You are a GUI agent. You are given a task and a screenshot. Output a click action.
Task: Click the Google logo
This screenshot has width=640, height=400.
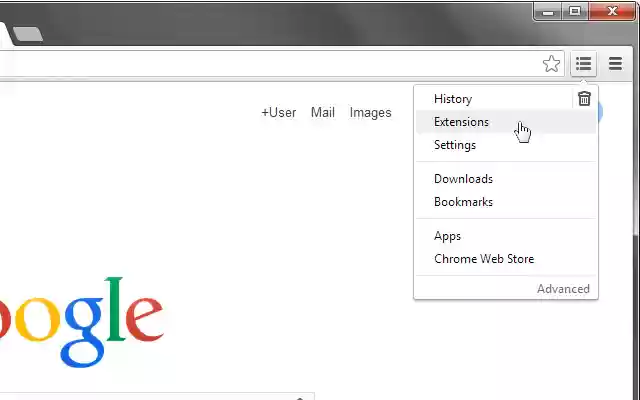click(x=82, y=322)
